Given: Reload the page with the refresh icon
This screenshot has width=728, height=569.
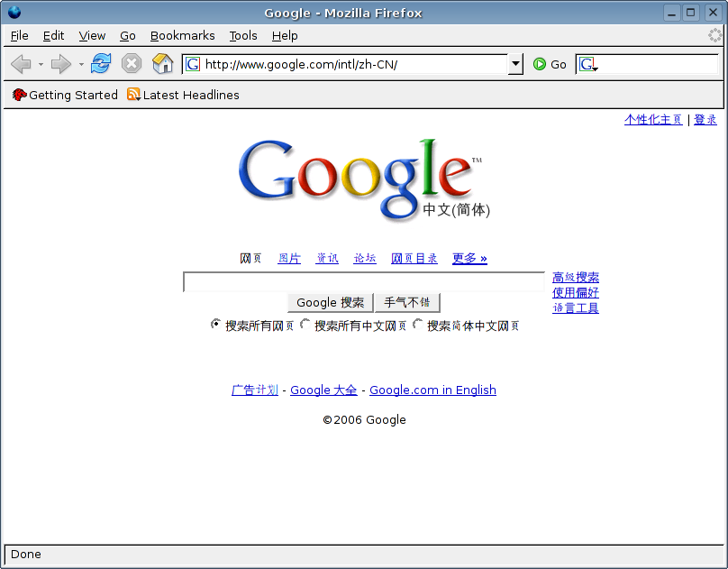Looking at the screenshot, I should coord(101,64).
